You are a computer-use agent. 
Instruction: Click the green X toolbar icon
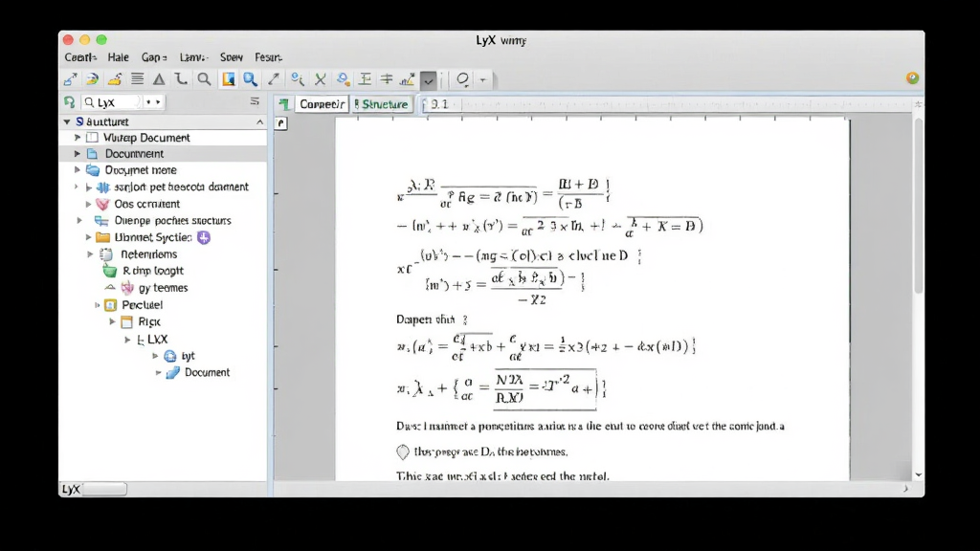point(321,79)
